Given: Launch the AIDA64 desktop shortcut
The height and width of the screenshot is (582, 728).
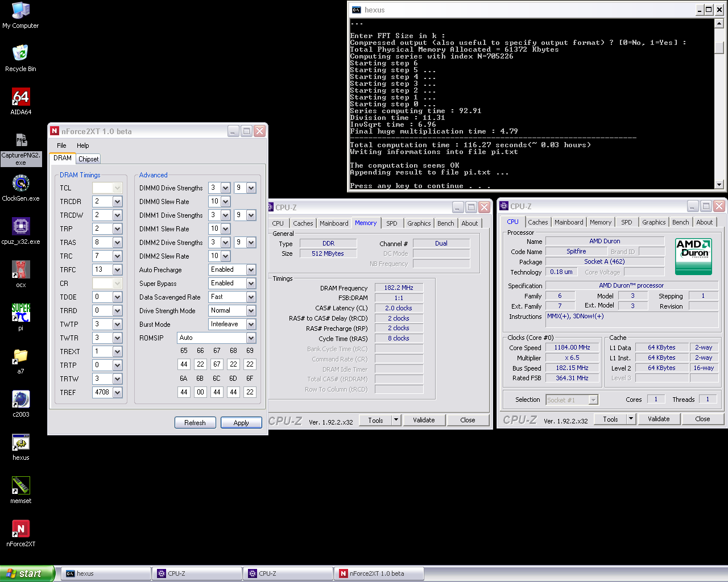Looking at the screenshot, I should coord(20,102).
